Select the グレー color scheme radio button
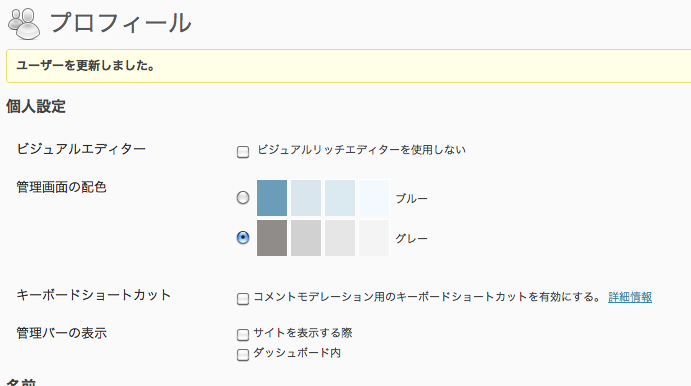Screen dimensions: 691x386 (x=243, y=238)
